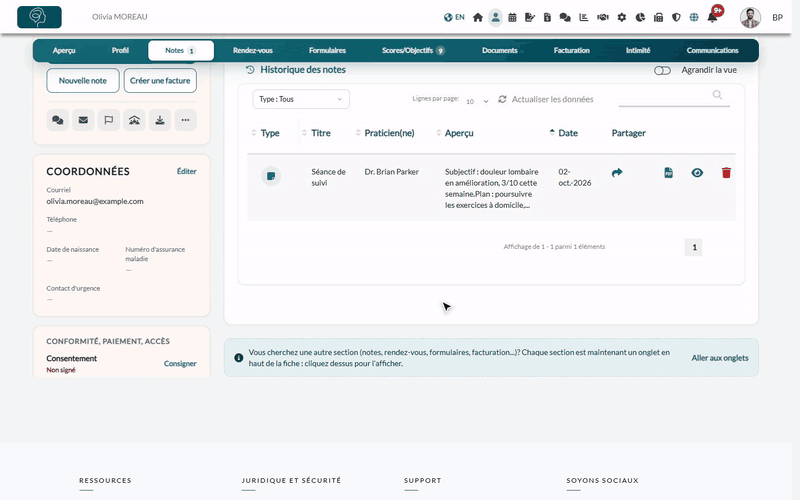This screenshot has height=500, width=800.
Task: Click the brain logo in the header
Action: pos(39,17)
